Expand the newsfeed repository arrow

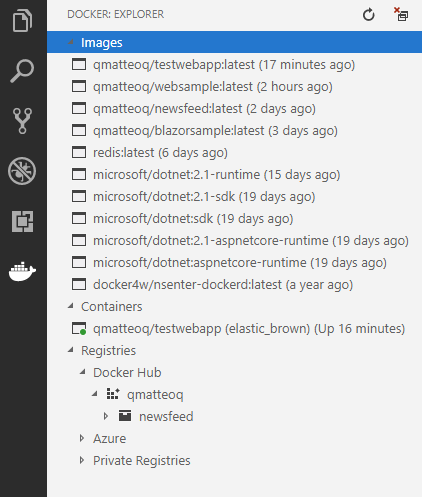[106, 416]
